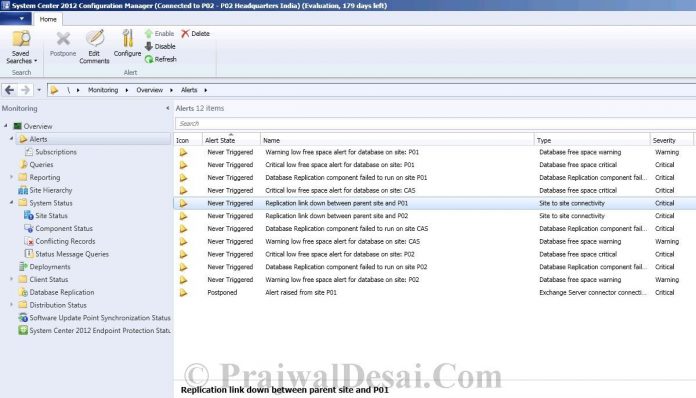696x398 pixels.
Task: Delete the selected alert
Action: click(x=195, y=33)
